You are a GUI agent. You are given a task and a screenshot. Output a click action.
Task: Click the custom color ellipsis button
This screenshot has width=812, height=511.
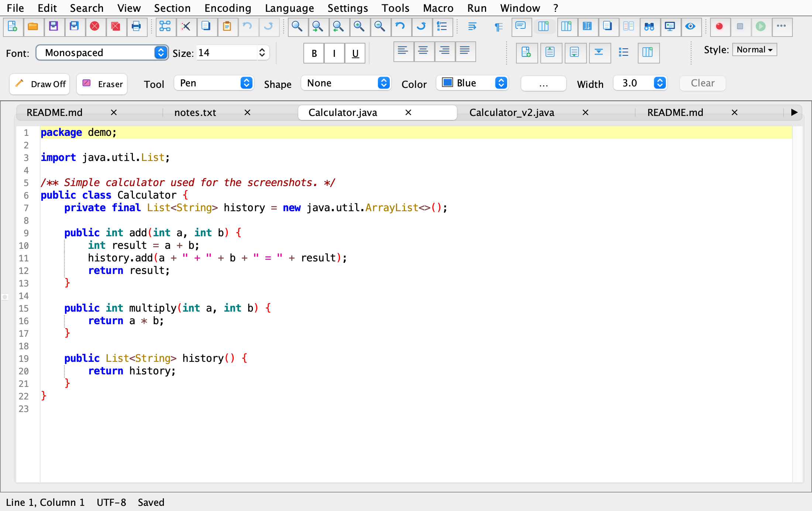(x=544, y=83)
